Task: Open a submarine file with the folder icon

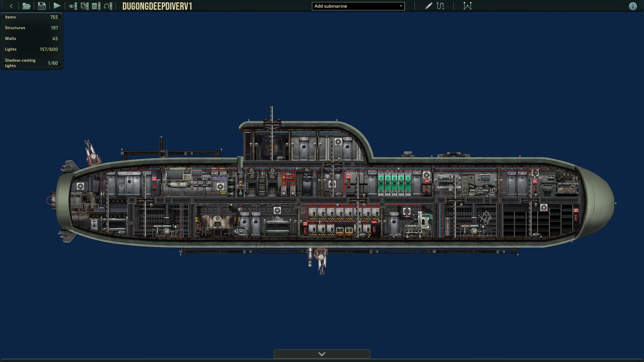Action: click(26, 6)
